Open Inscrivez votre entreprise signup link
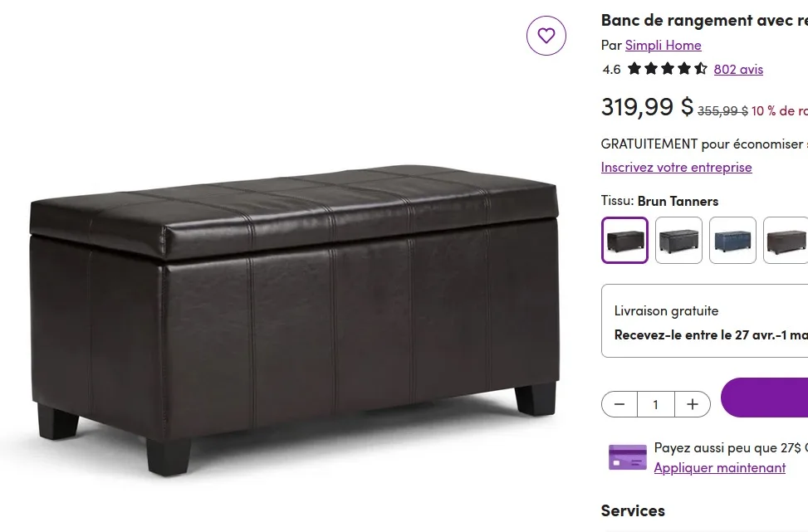The image size is (808, 532). click(x=676, y=167)
